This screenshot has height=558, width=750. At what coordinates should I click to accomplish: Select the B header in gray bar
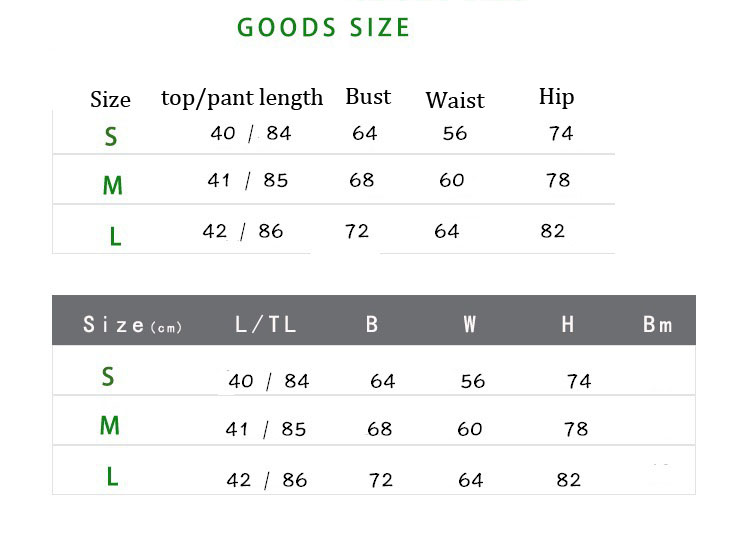tap(372, 324)
